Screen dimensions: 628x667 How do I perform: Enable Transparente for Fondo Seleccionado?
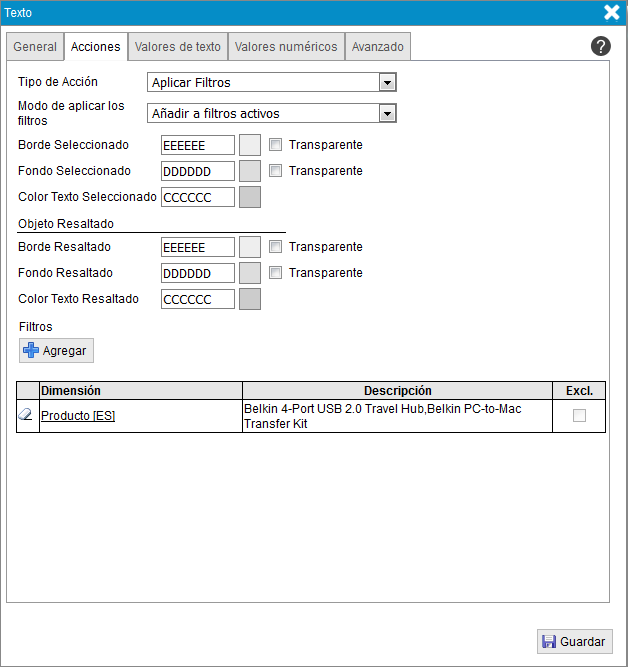pos(276,171)
